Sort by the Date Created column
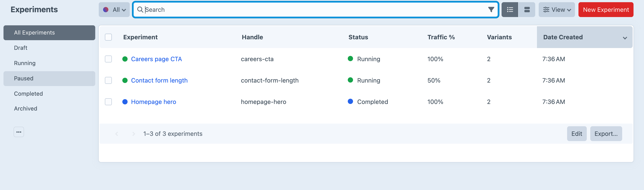 click(585, 37)
